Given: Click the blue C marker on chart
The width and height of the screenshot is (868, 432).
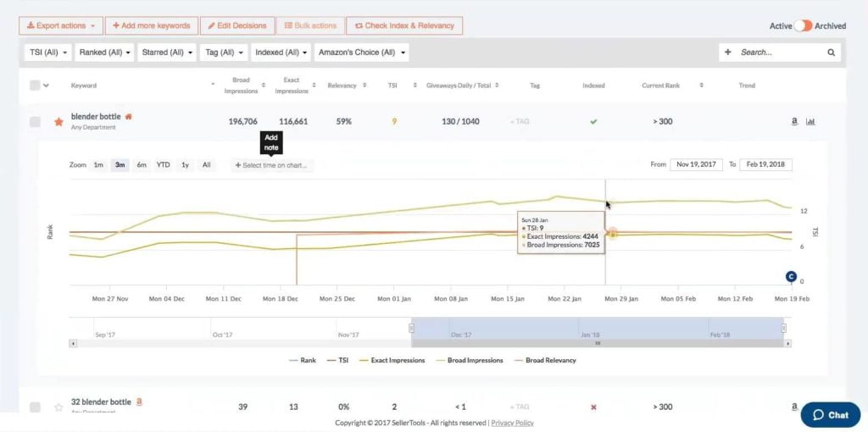Looking at the screenshot, I should coord(791,277).
